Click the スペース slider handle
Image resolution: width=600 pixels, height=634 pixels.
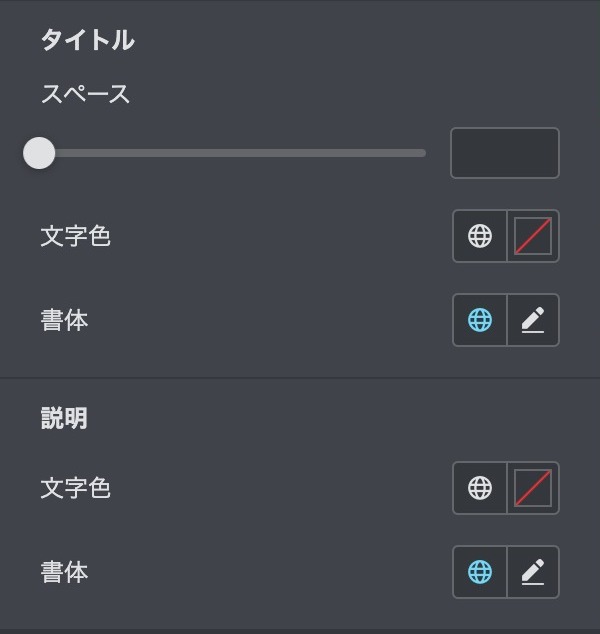pos(39,153)
